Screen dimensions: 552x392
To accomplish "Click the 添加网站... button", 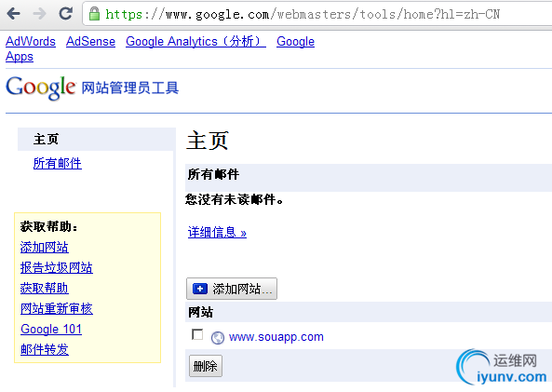I will 232,289.
